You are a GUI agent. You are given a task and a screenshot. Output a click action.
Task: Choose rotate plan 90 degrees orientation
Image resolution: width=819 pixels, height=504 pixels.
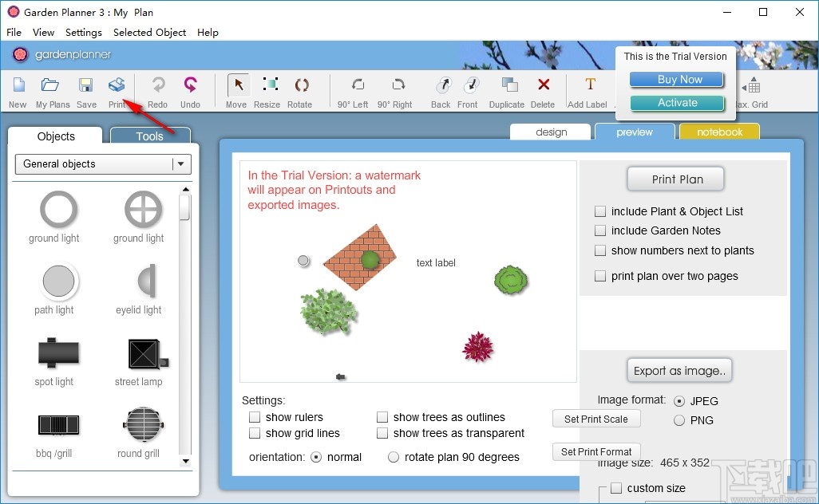coord(393,457)
